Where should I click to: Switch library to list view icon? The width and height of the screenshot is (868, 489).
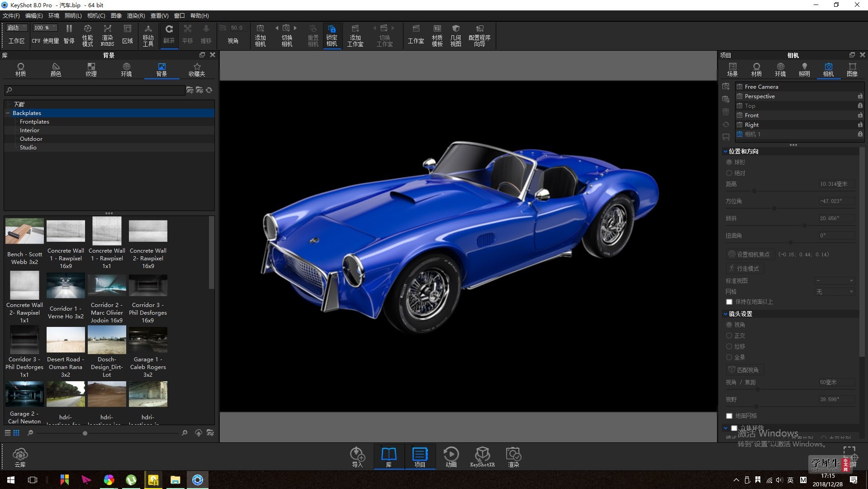[x=8, y=433]
